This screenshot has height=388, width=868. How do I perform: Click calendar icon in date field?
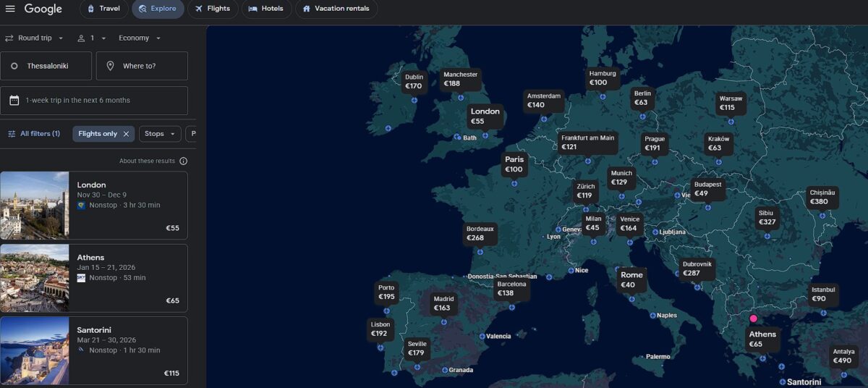pyautogui.click(x=14, y=101)
